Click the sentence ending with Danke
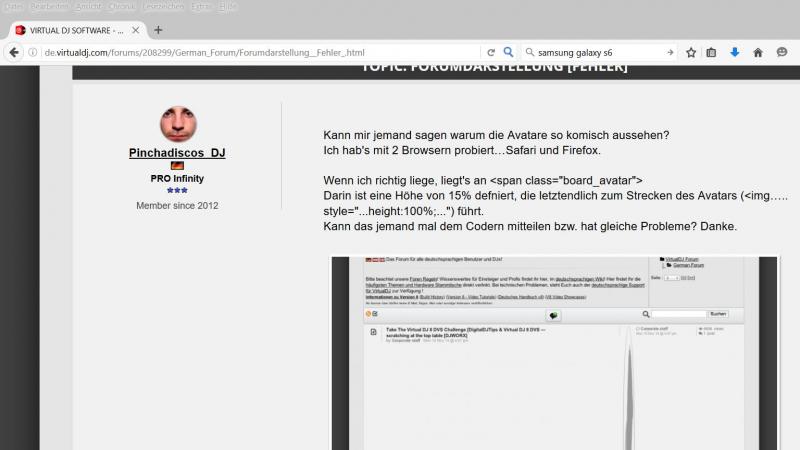 [x=530, y=227]
